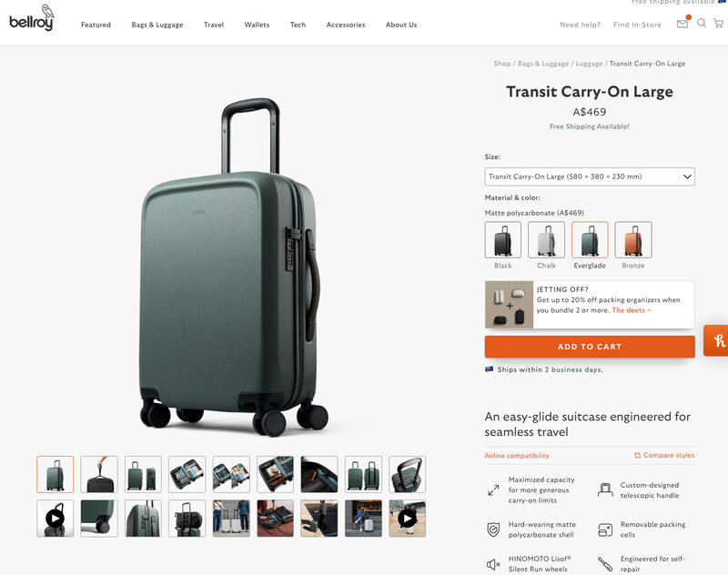Open the mail envelope notification icon
Image resolution: width=728 pixels, height=575 pixels.
pos(682,24)
